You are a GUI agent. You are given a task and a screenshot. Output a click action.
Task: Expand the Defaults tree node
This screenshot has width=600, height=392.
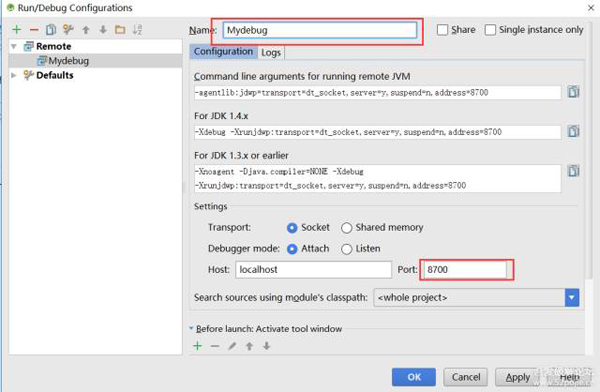point(14,75)
